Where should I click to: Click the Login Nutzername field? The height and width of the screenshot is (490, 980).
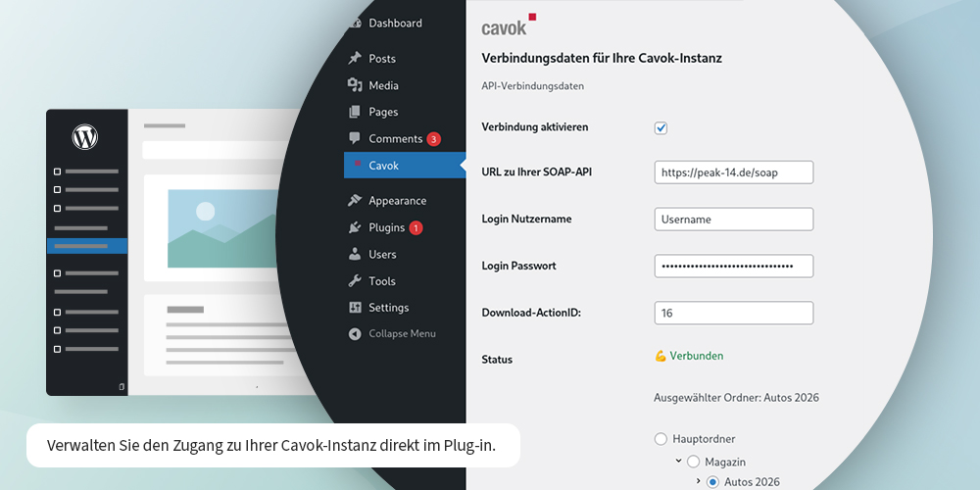coord(734,220)
